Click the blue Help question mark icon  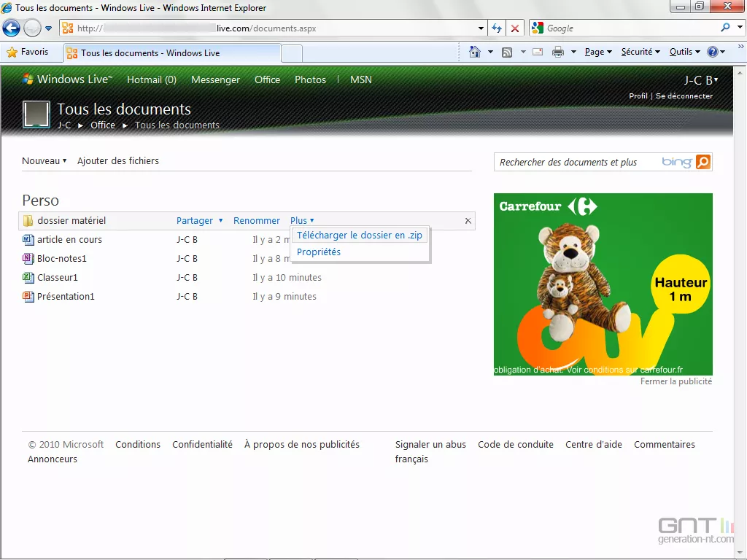(712, 52)
